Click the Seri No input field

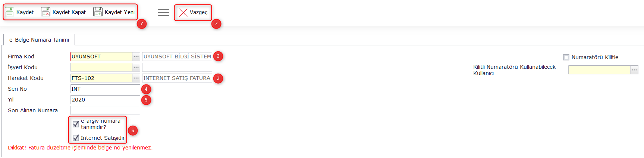pos(105,89)
